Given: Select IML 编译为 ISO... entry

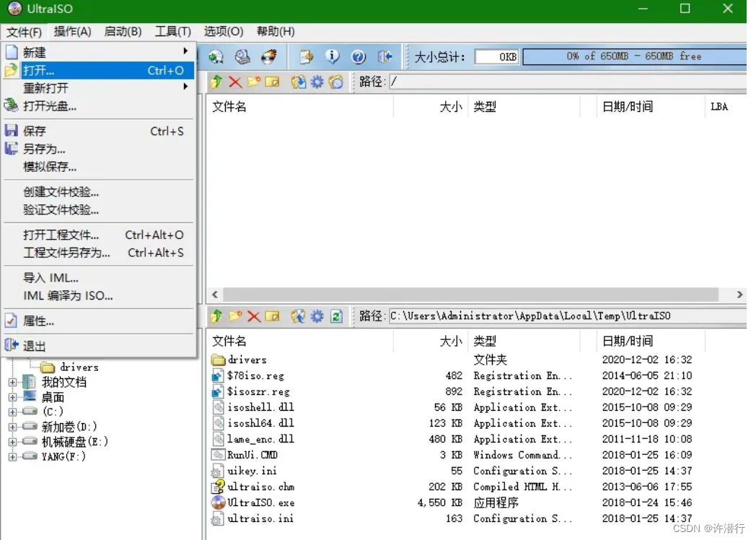Looking at the screenshot, I should (98, 296).
